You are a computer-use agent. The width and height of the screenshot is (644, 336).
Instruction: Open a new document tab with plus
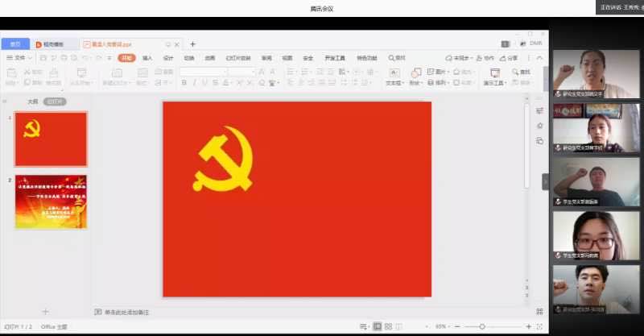click(192, 44)
